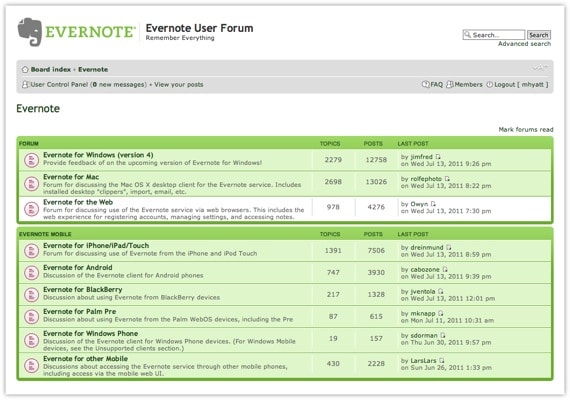The image size is (570, 400).
Task: Open Evernote for Windows (version 4) forum
Action: [x=98, y=155]
